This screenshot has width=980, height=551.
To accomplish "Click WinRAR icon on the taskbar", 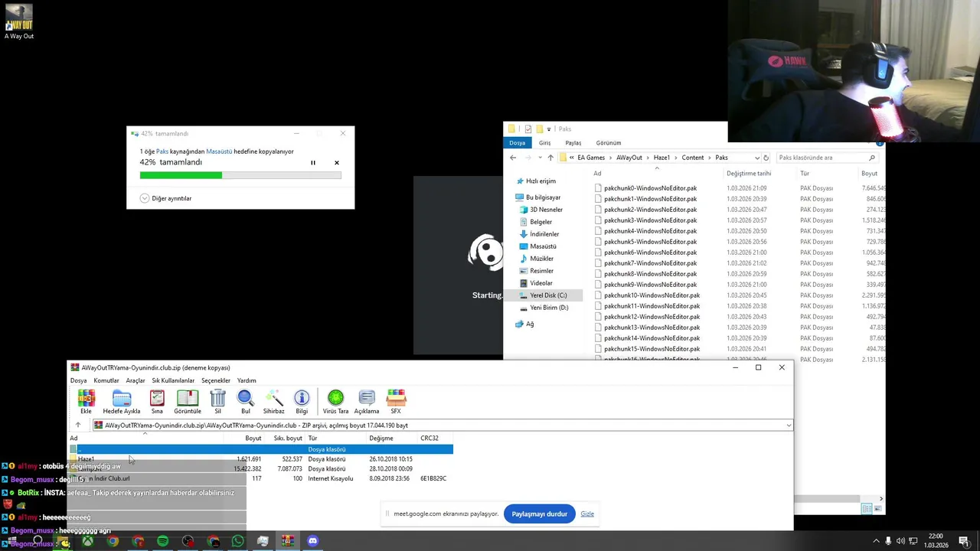I will [288, 541].
